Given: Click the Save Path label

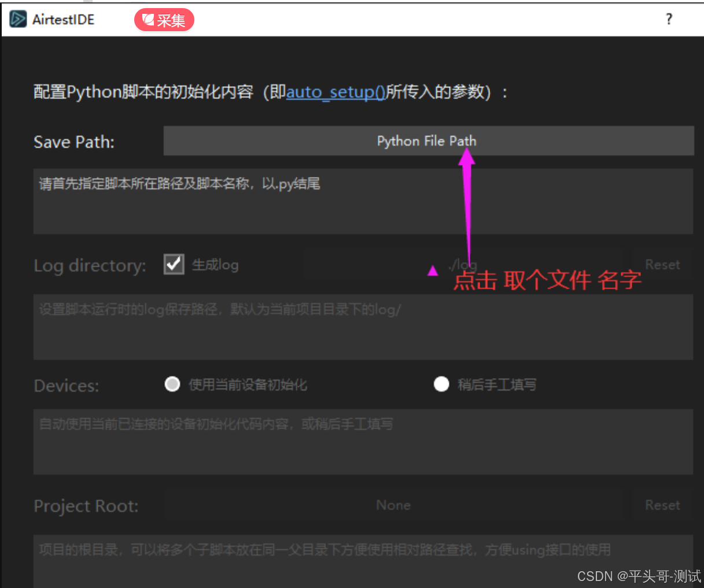Looking at the screenshot, I should [74, 142].
